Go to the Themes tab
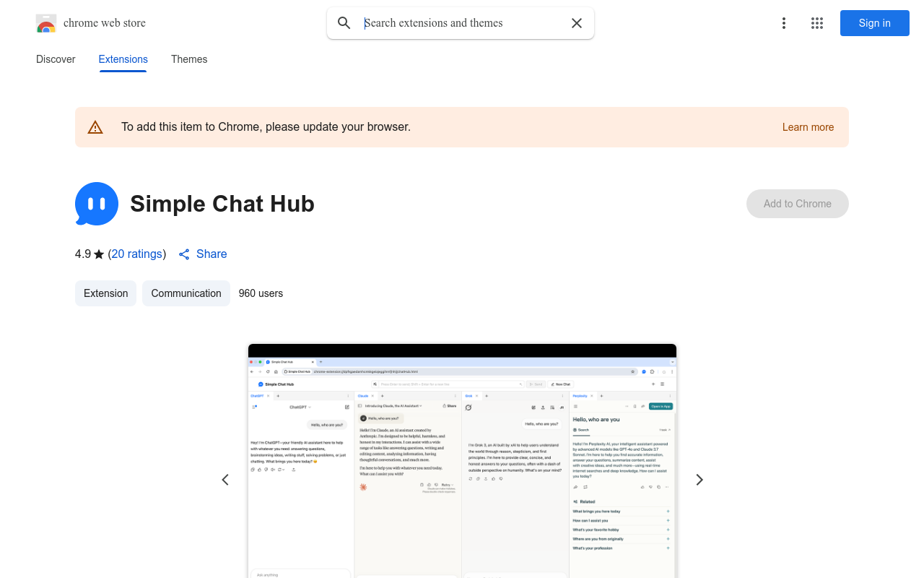Image resolution: width=924 pixels, height=578 pixels. (x=189, y=59)
